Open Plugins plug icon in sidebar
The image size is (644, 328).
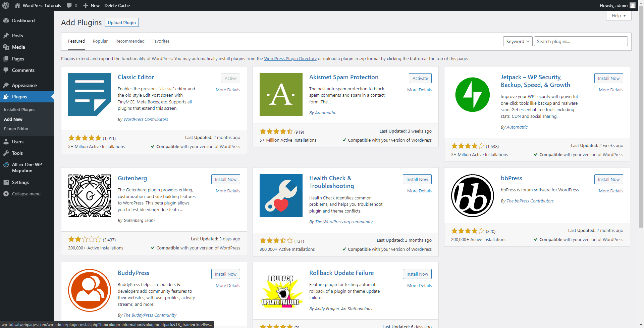pyautogui.click(x=6, y=97)
